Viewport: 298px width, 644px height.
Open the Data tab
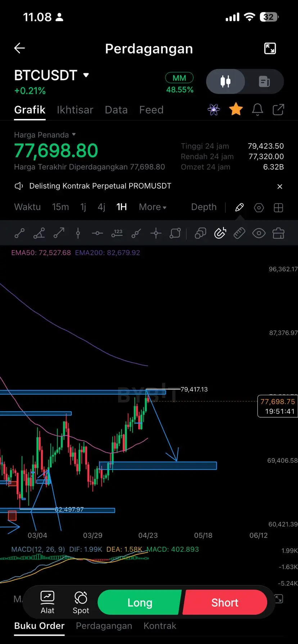coord(116,110)
